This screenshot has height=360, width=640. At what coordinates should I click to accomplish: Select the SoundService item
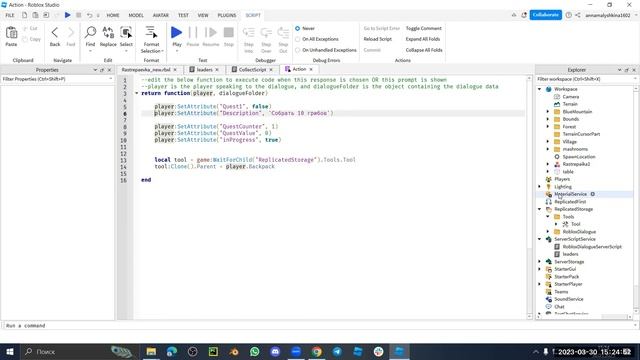tap(569, 299)
